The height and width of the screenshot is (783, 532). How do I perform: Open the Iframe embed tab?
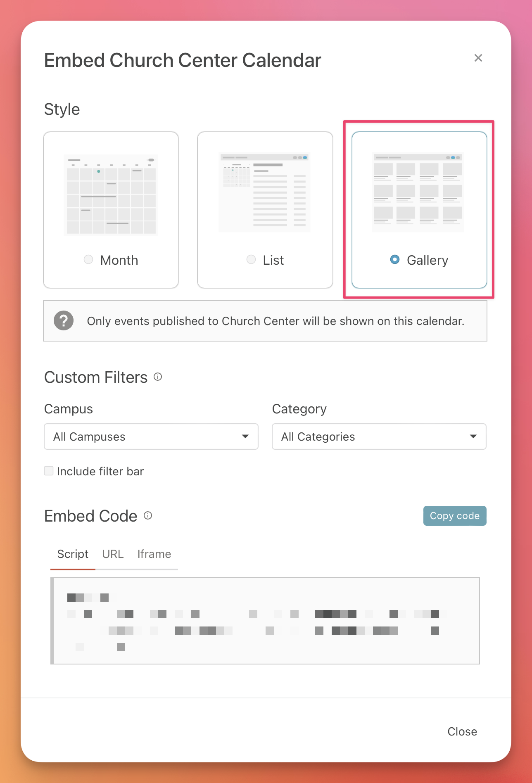pos(154,554)
